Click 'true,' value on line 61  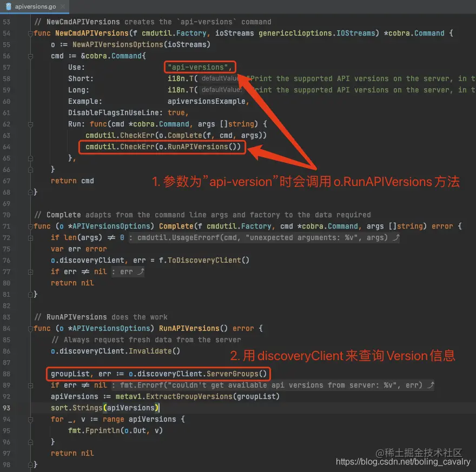tap(178, 113)
